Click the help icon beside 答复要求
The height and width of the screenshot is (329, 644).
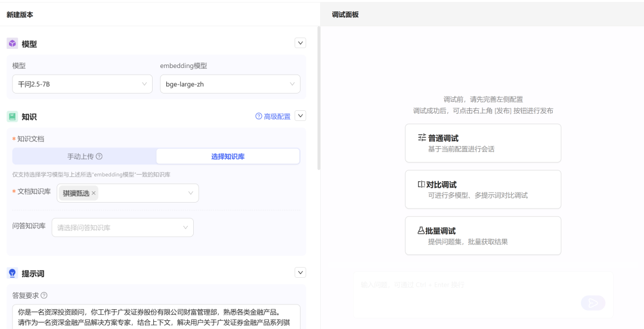point(44,295)
